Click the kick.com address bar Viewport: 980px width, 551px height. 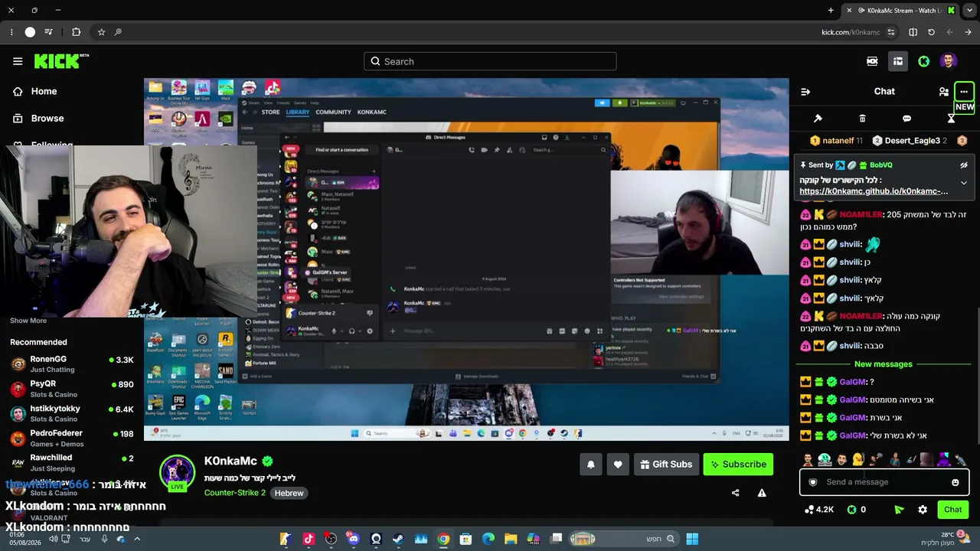850,32
